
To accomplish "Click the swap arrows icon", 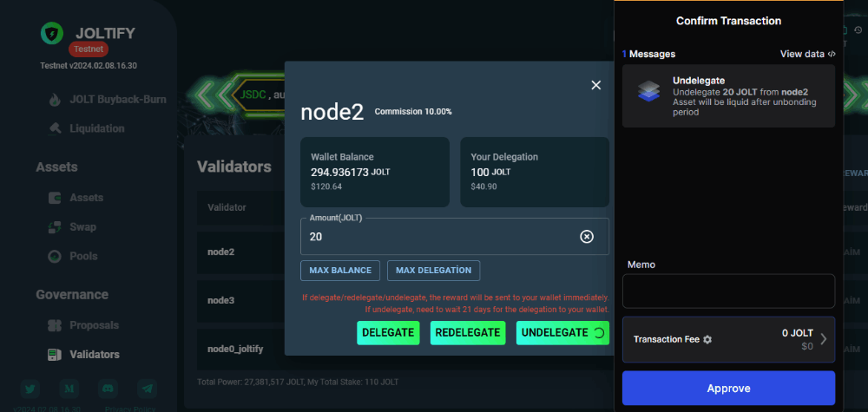I will click(x=54, y=226).
